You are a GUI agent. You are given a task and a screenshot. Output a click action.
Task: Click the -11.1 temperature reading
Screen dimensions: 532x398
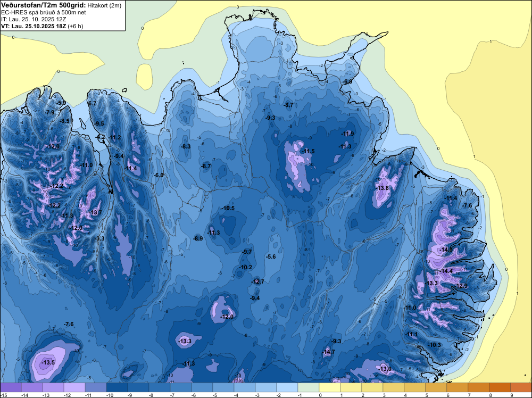411,334
